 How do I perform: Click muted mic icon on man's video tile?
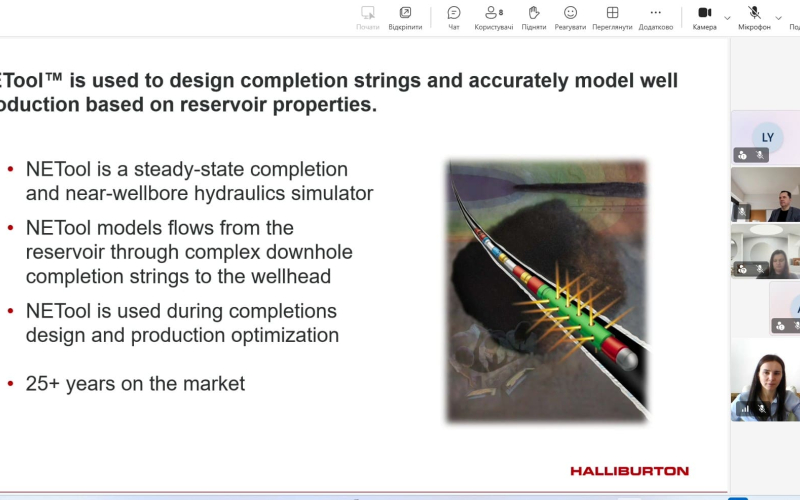(741, 211)
